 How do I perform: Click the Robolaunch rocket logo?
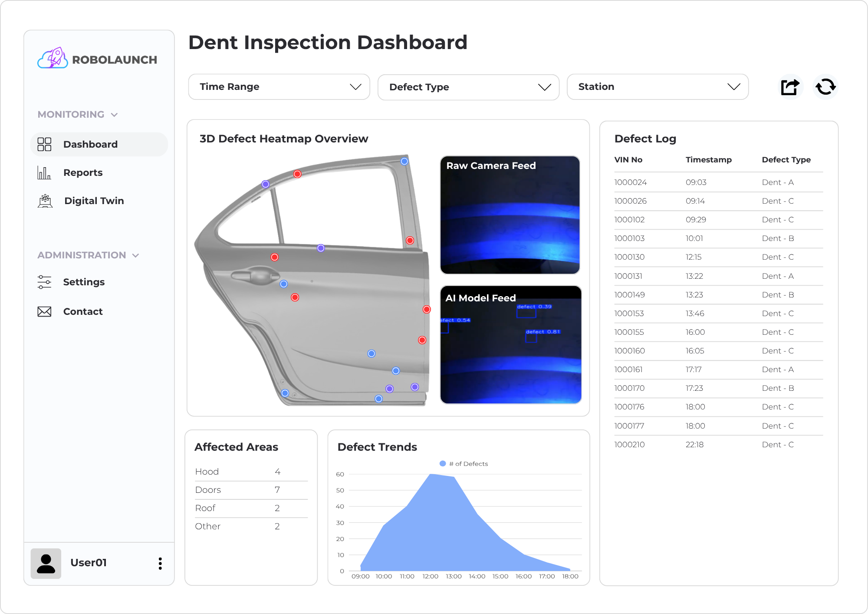pos(53,59)
